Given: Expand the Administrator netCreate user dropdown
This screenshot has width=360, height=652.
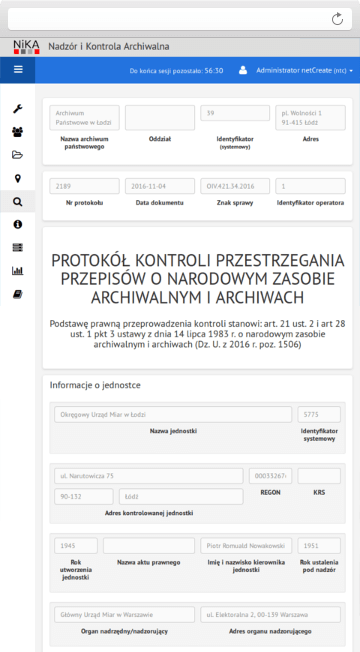Looking at the screenshot, I should pos(304,70).
